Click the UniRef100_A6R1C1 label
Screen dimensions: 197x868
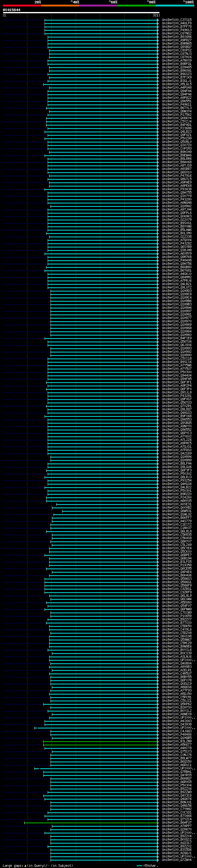click(x=177, y=765)
